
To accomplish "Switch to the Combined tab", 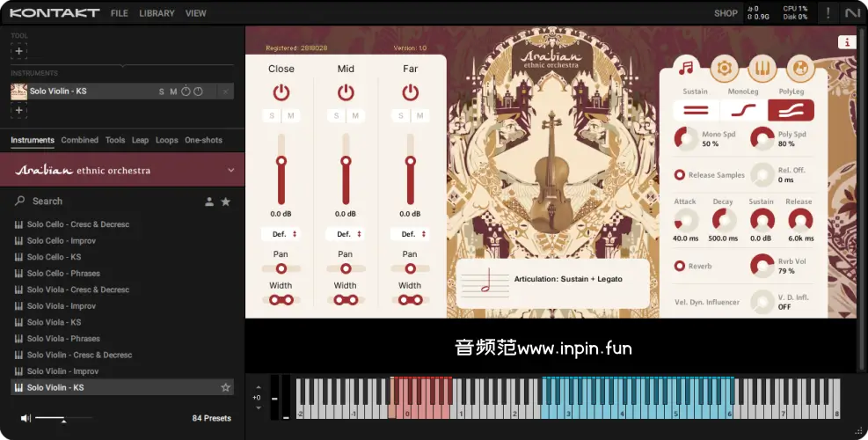I will (x=80, y=140).
